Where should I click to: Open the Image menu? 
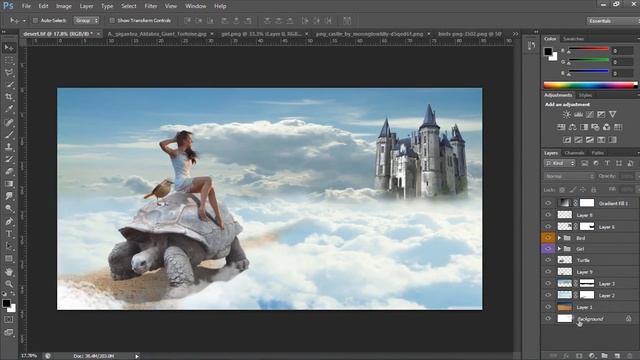(64, 6)
